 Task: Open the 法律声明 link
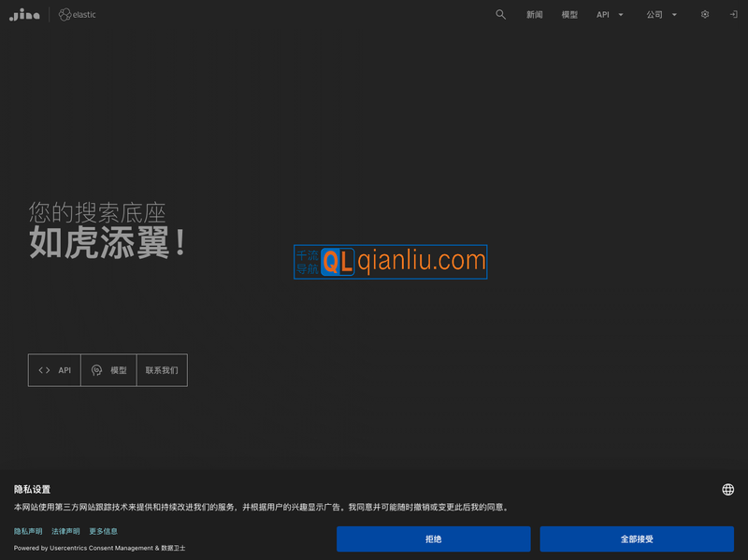[65, 531]
